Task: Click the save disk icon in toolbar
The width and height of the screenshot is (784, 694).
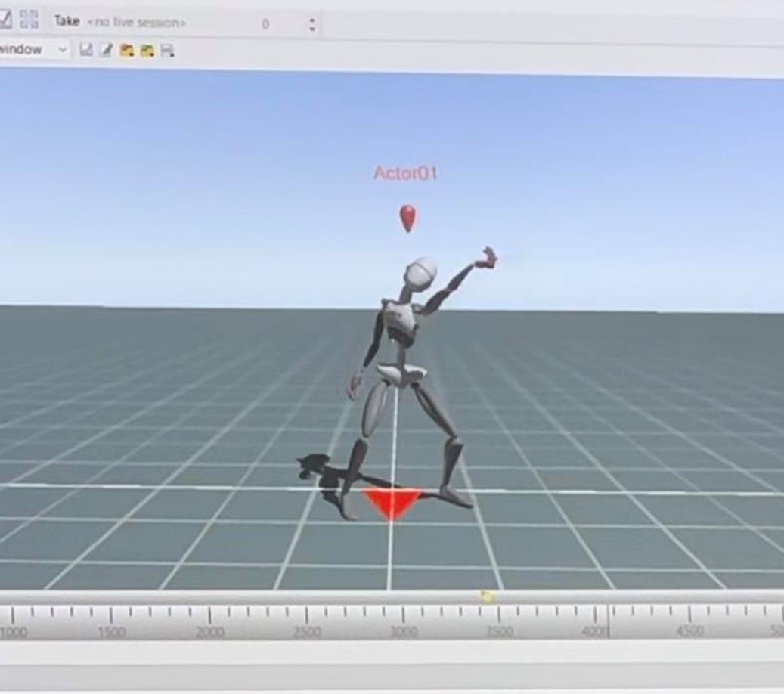Action: point(167,51)
